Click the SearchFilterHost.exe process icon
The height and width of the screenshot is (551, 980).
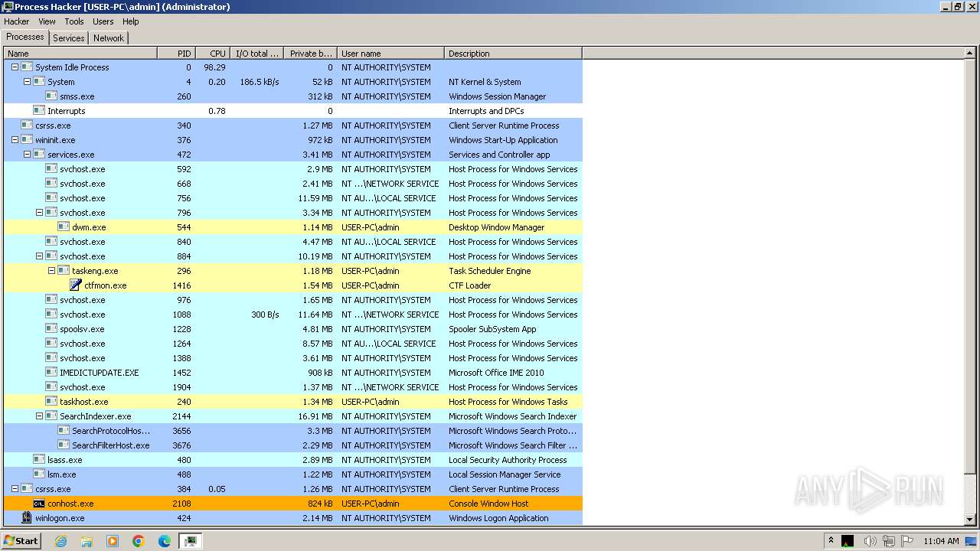click(64, 445)
